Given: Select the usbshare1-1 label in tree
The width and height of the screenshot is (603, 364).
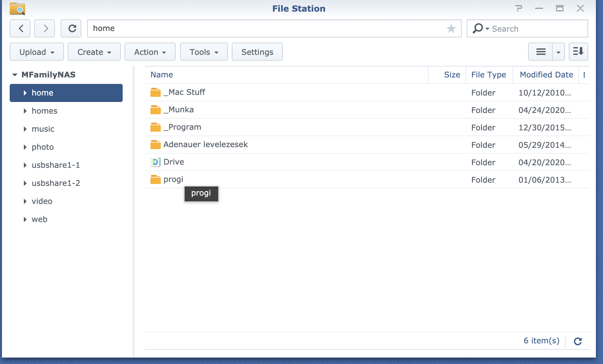Looking at the screenshot, I should 56,165.
